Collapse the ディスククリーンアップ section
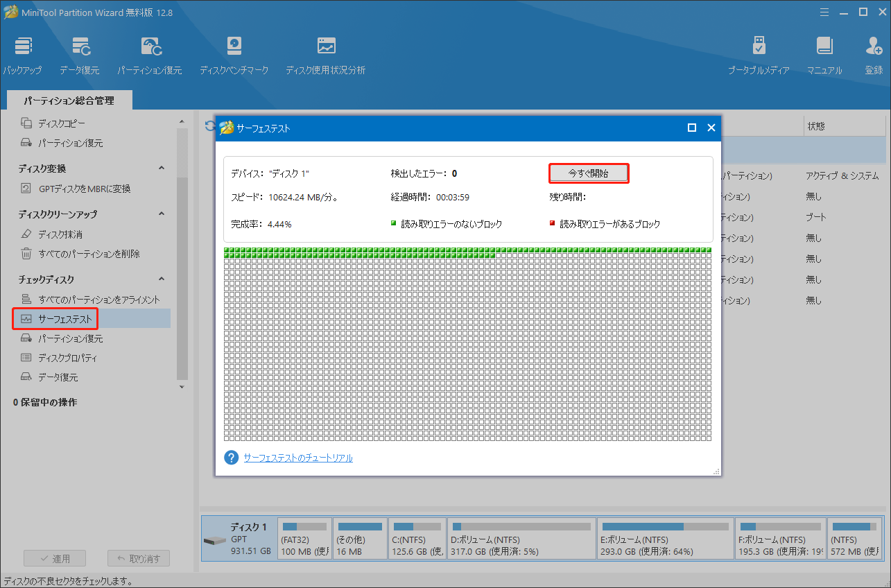This screenshot has height=588, width=891. (162, 214)
